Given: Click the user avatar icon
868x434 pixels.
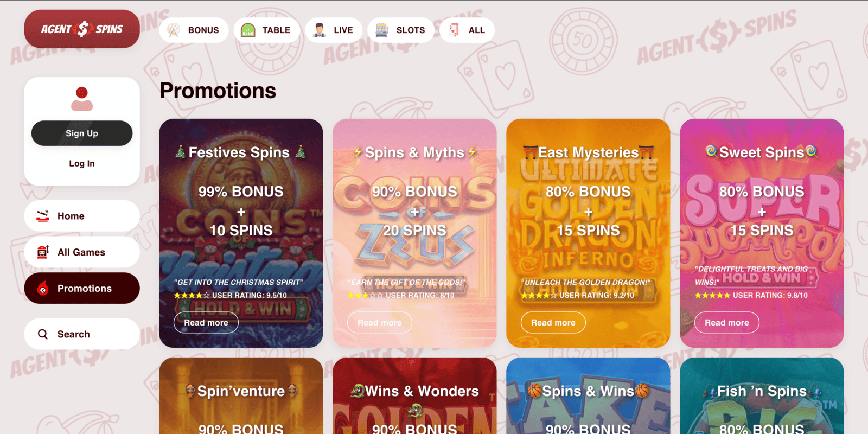Looking at the screenshot, I should 82,99.
